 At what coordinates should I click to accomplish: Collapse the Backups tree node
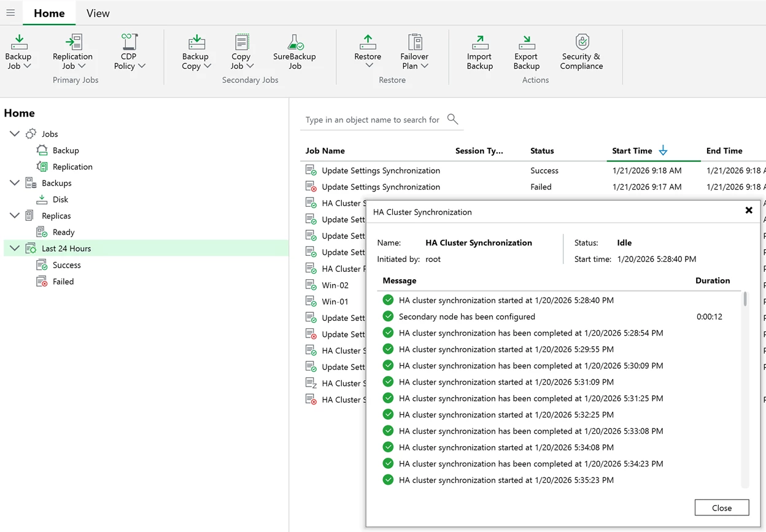click(15, 183)
